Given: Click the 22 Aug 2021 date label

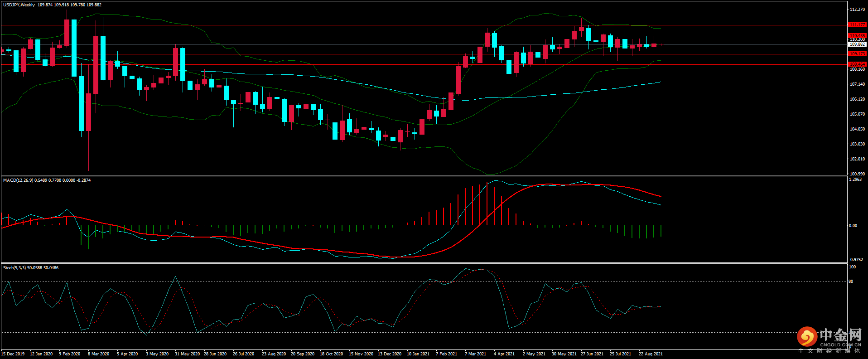Looking at the screenshot, I should click(651, 354).
